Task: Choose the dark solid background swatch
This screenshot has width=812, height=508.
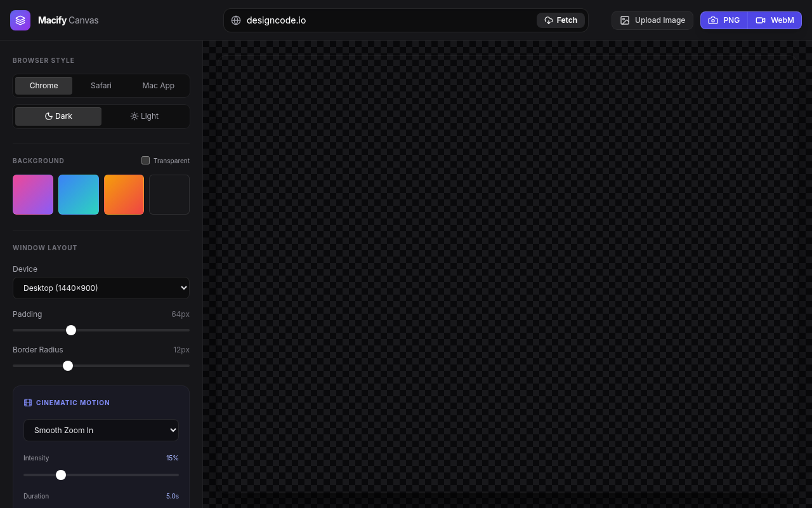Action: [x=169, y=194]
